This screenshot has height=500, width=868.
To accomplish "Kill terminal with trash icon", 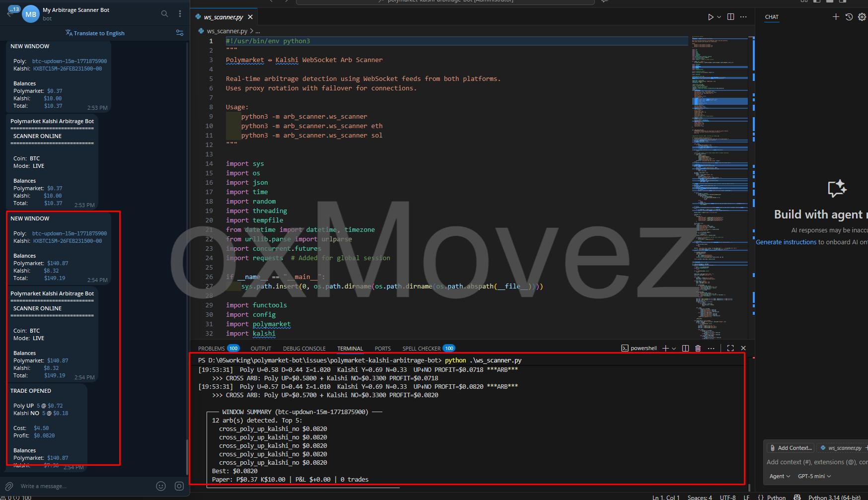I will [x=698, y=348].
